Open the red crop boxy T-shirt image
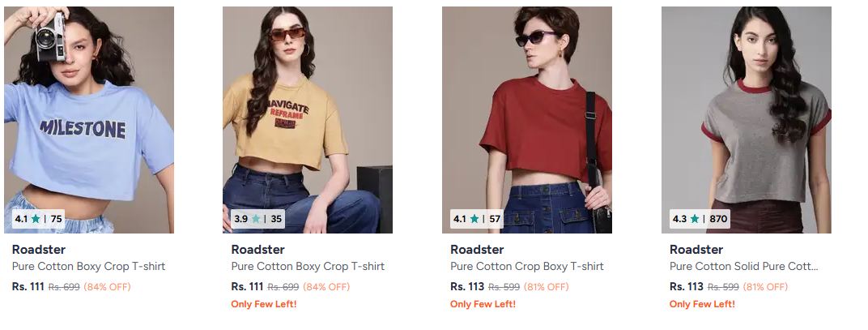This screenshot has width=868, height=330. [x=527, y=120]
